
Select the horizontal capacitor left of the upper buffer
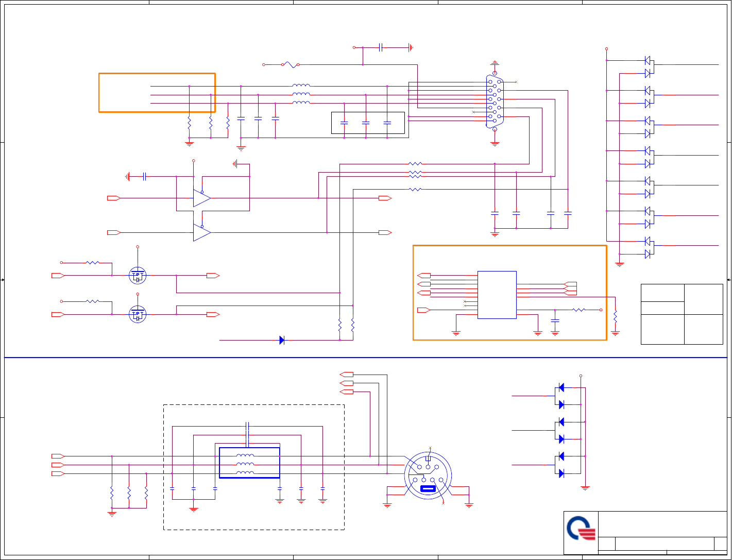(x=145, y=177)
